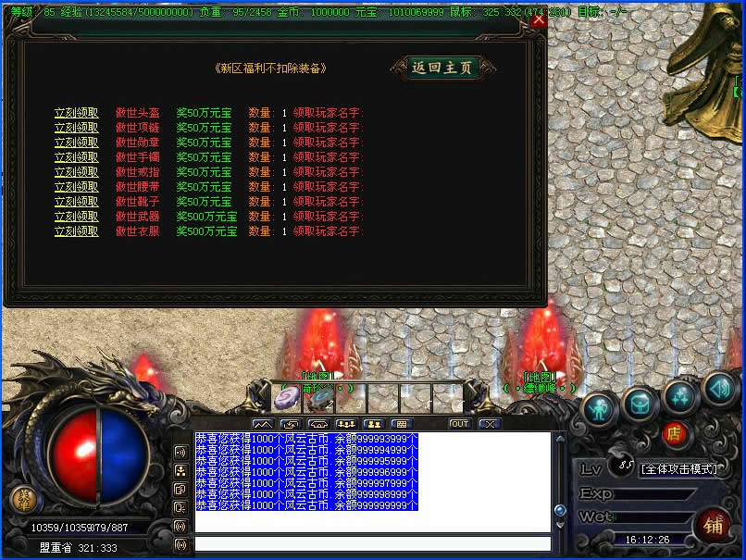Click the X exit button above chat
This screenshot has height=560, width=746.
[x=490, y=424]
